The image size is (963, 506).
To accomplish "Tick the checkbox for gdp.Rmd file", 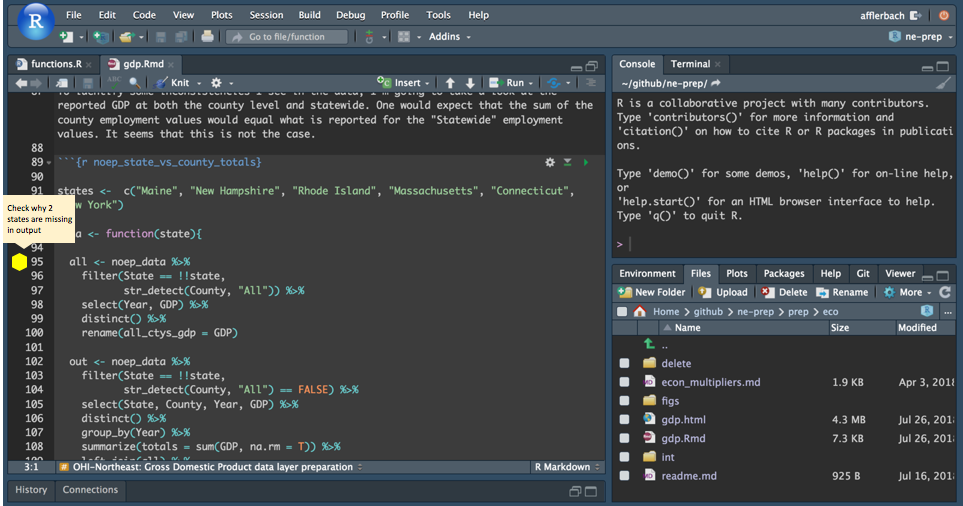I will coord(624,438).
